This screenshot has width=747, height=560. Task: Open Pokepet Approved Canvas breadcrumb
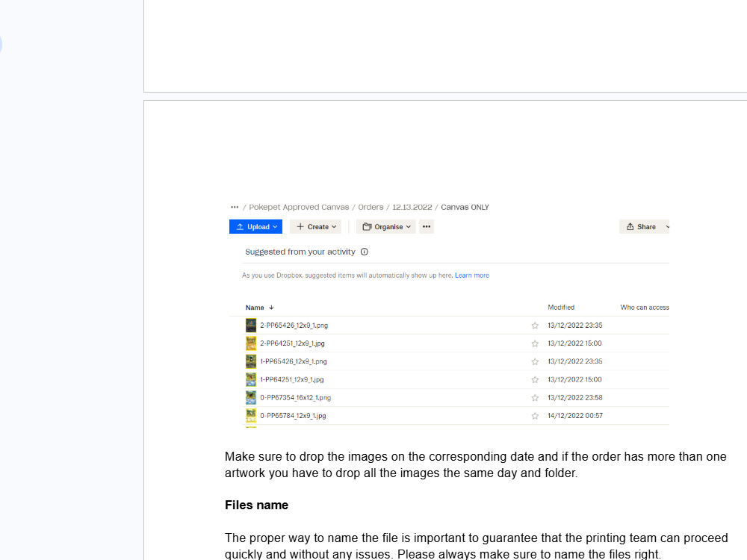click(299, 207)
